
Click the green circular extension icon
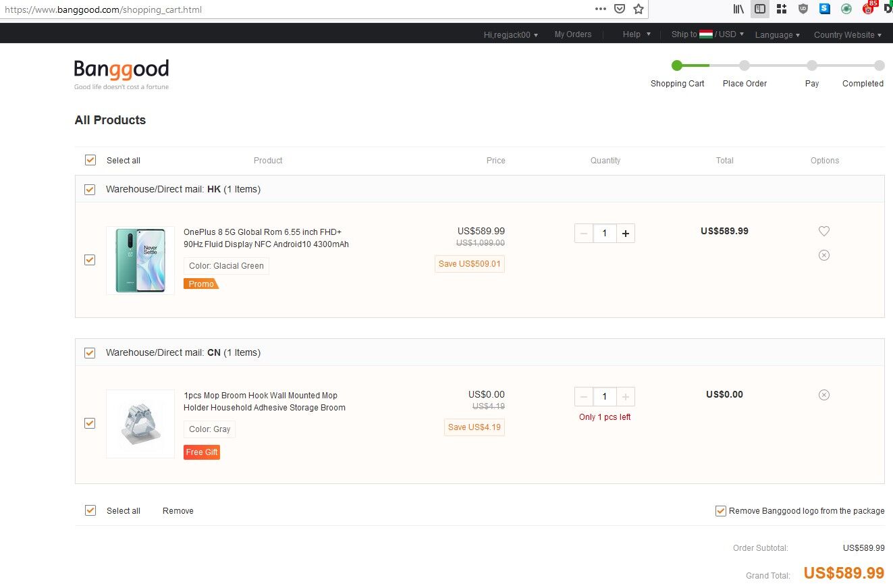click(846, 9)
